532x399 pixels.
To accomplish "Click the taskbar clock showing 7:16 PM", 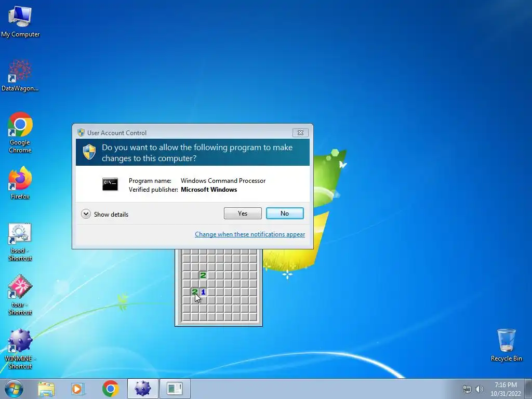I will click(x=506, y=389).
